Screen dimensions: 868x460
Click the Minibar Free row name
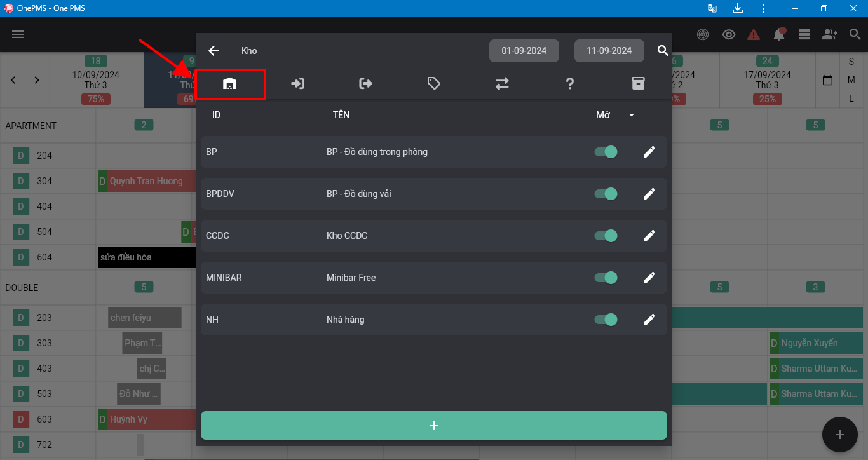click(x=351, y=278)
